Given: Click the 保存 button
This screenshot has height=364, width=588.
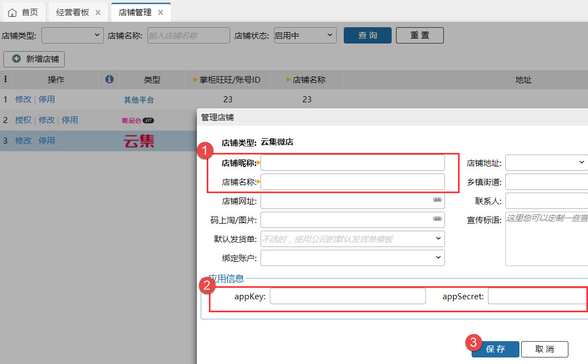Looking at the screenshot, I should pyautogui.click(x=496, y=349).
